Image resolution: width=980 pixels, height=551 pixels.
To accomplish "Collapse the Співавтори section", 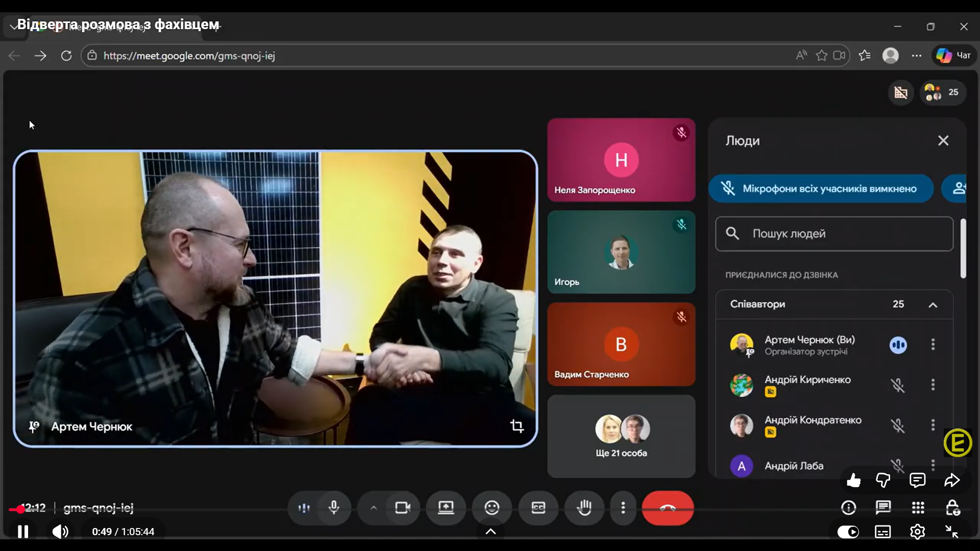I will coord(933,305).
